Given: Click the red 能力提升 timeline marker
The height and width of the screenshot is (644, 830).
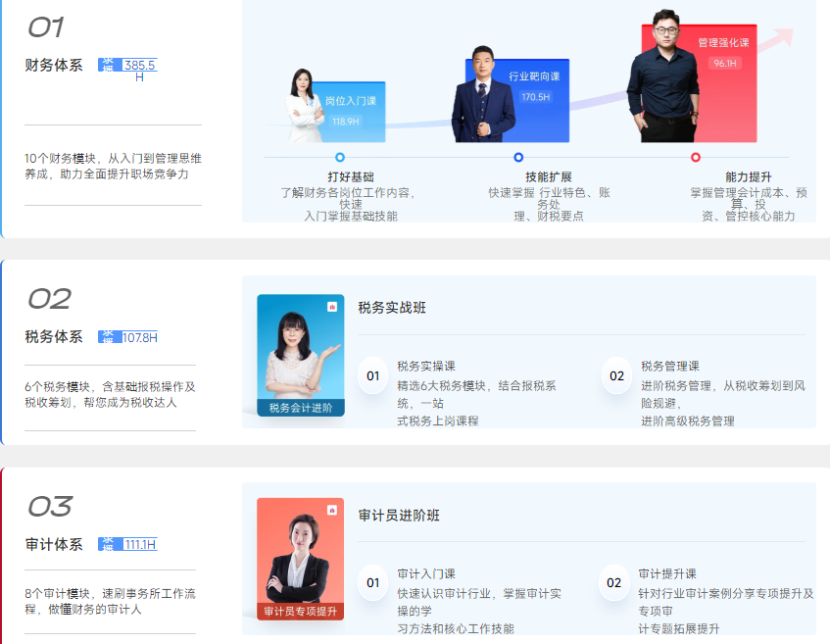Looking at the screenshot, I should coord(696,157).
